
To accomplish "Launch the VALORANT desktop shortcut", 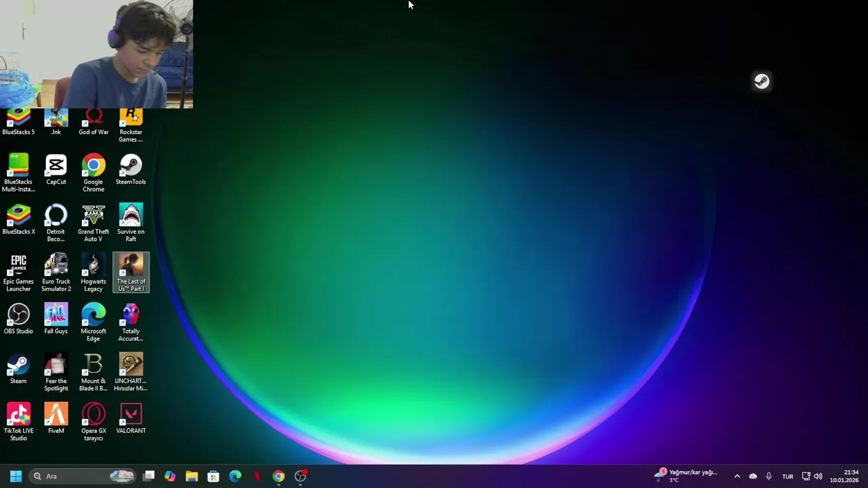I will pos(131,419).
